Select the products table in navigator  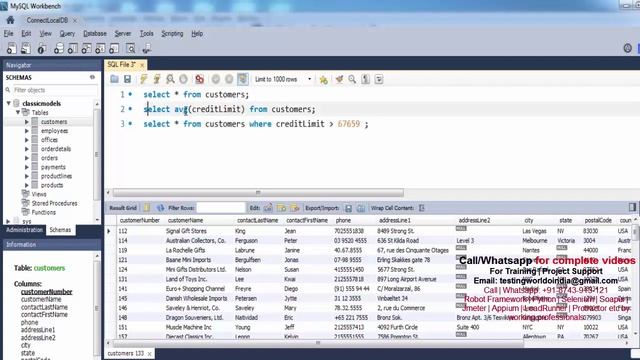(x=52, y=185)
